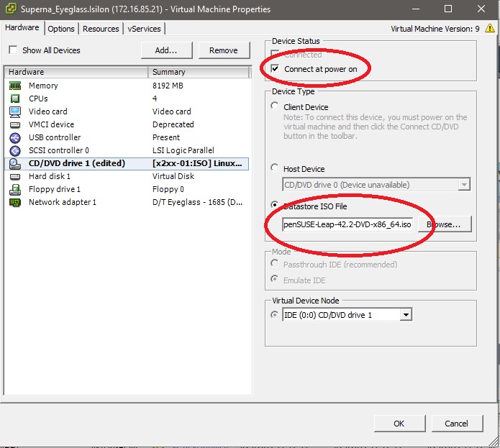Open the Host Device CD/DVD drive dropdown
This screenshot has height=448, width=500.
coord(464,185)
